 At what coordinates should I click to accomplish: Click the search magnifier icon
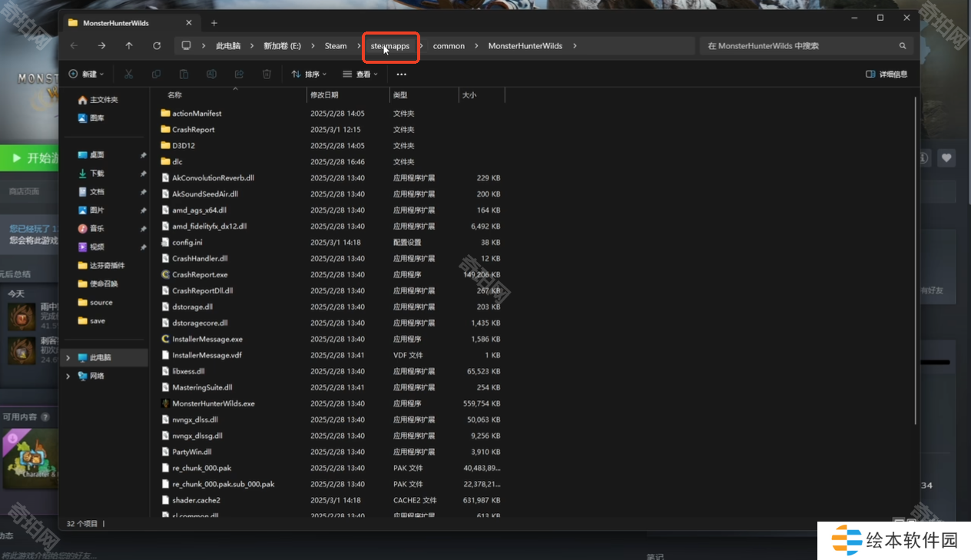pos(903,46)
